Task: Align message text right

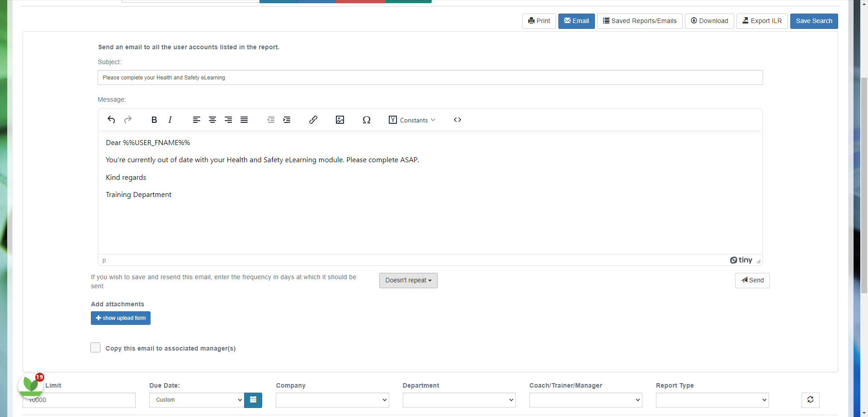Action: coord(228,120)
